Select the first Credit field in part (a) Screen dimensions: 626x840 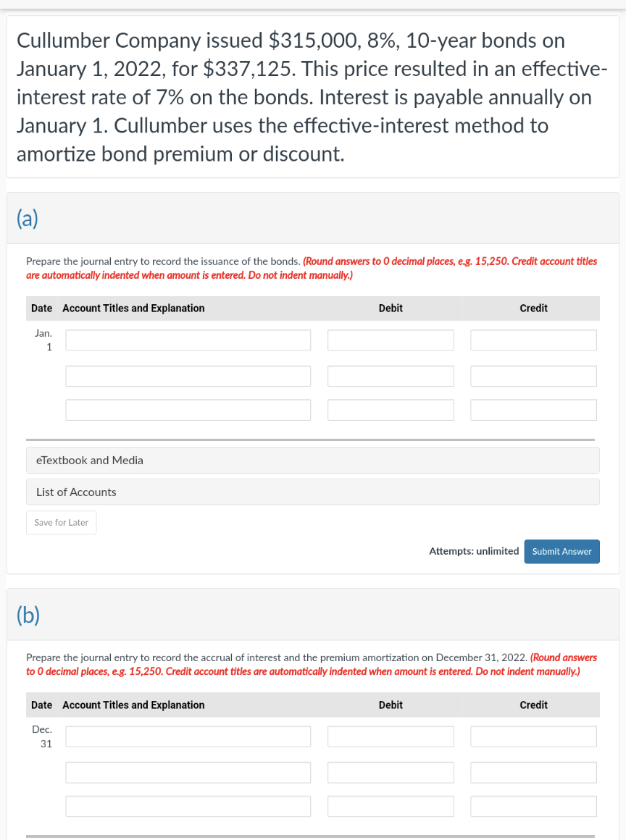click(533, 340)
